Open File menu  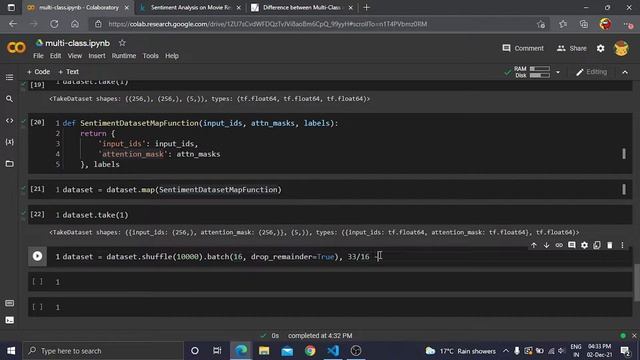click(x=38, y=56)
